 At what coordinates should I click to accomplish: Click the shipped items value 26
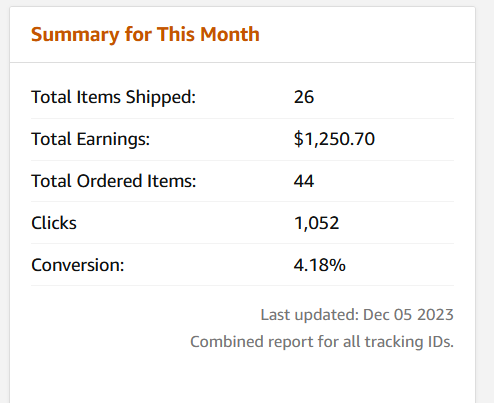click(x=304, y=97)
